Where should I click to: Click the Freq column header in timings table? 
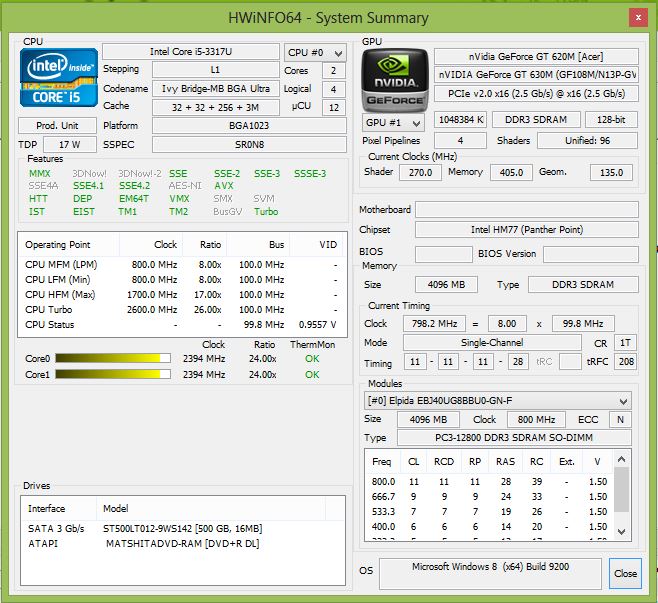coord(381,462)
